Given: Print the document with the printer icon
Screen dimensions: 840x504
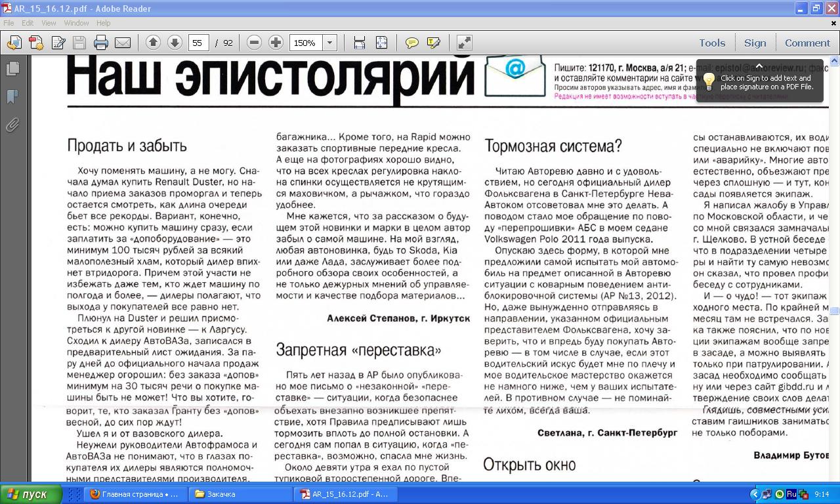Looking at the screenshot, I should pos(101,43).
